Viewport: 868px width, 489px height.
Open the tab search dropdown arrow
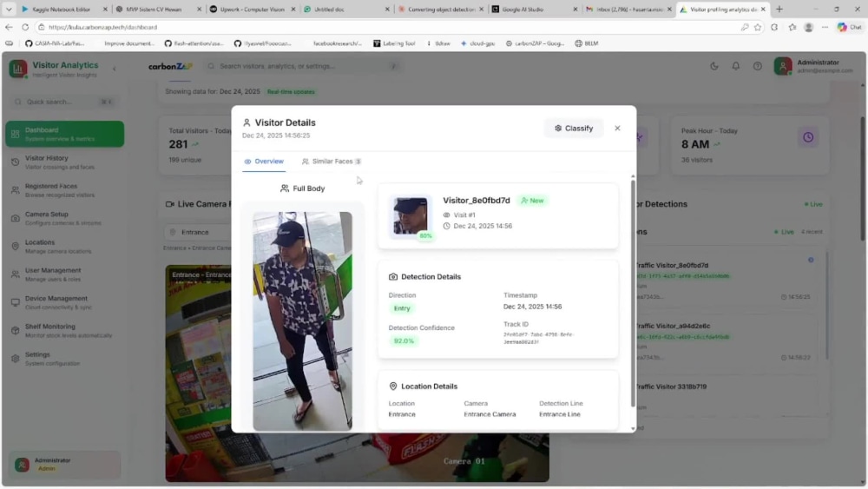coord(9,10)
